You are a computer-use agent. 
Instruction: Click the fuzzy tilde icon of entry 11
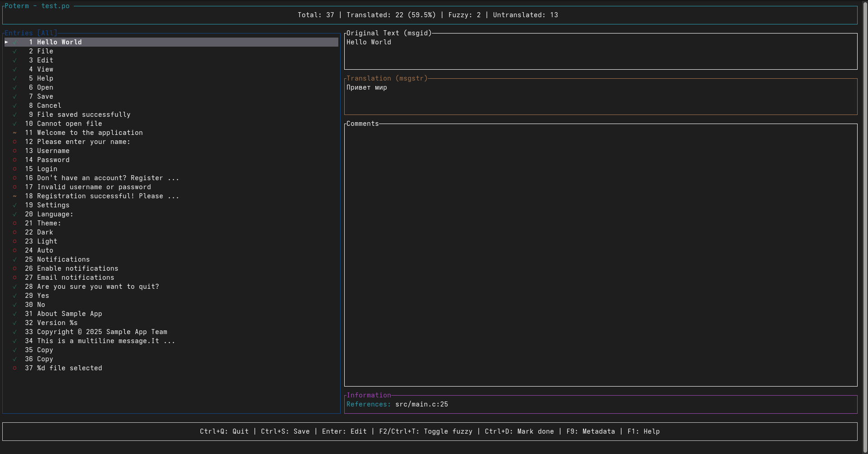pos(14,133)
